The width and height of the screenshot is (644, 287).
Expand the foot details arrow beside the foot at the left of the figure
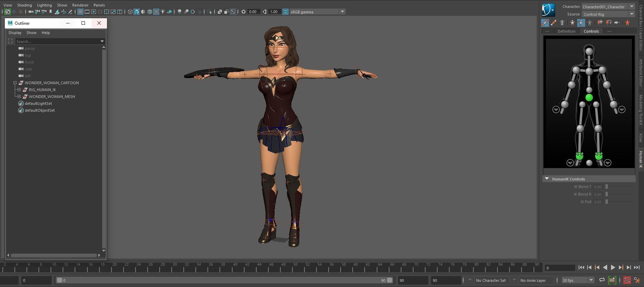pyautogui.click(x=570, y=163)
